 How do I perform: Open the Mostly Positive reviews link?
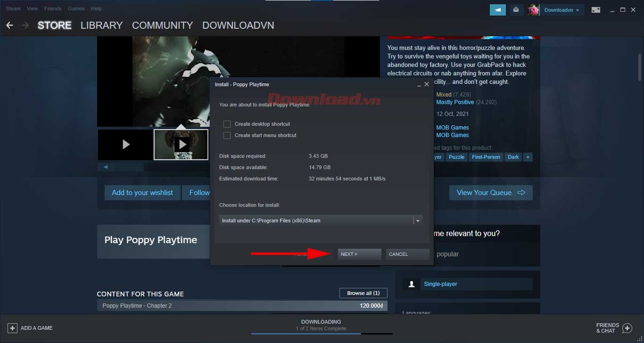(455, 102)
